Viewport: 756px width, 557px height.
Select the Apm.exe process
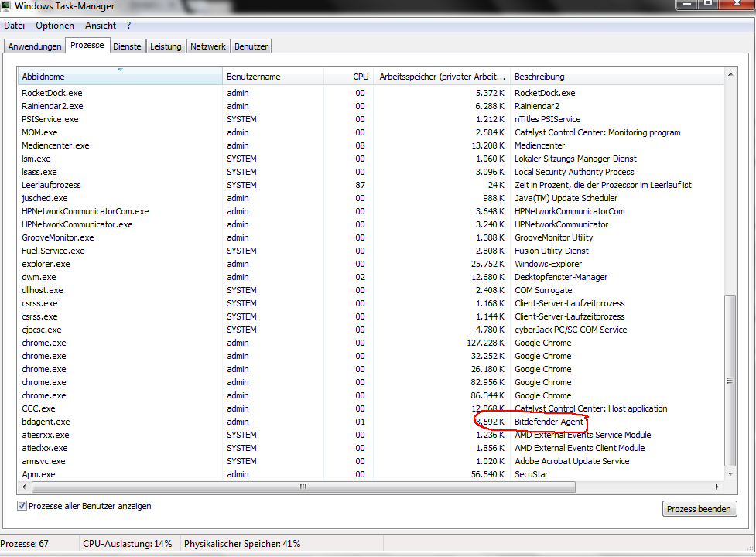pyautogui.click(x=371, y=474)
